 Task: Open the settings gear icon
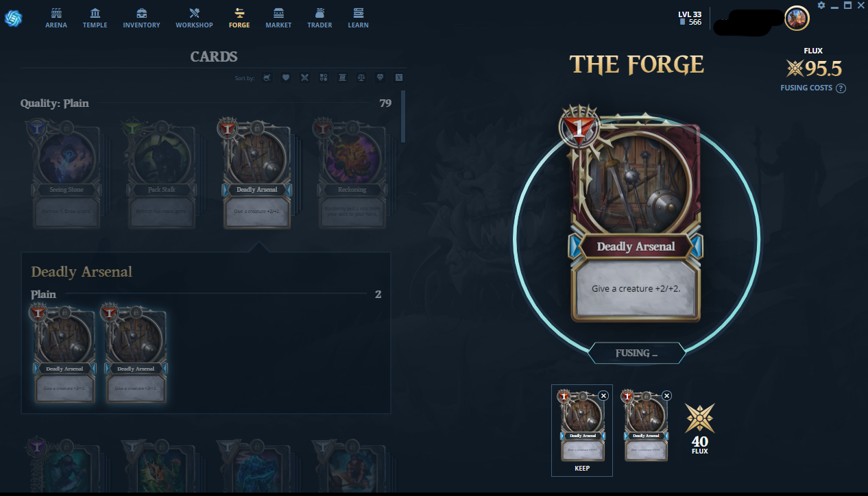pyautogui.click(x=821, y=5)
